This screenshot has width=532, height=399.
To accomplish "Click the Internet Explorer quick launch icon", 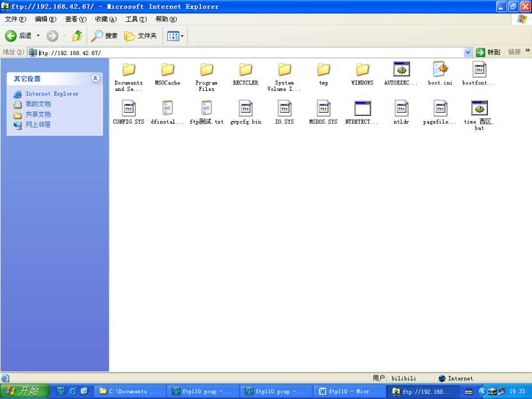I will pyautogui.click(x=72, y=391).
